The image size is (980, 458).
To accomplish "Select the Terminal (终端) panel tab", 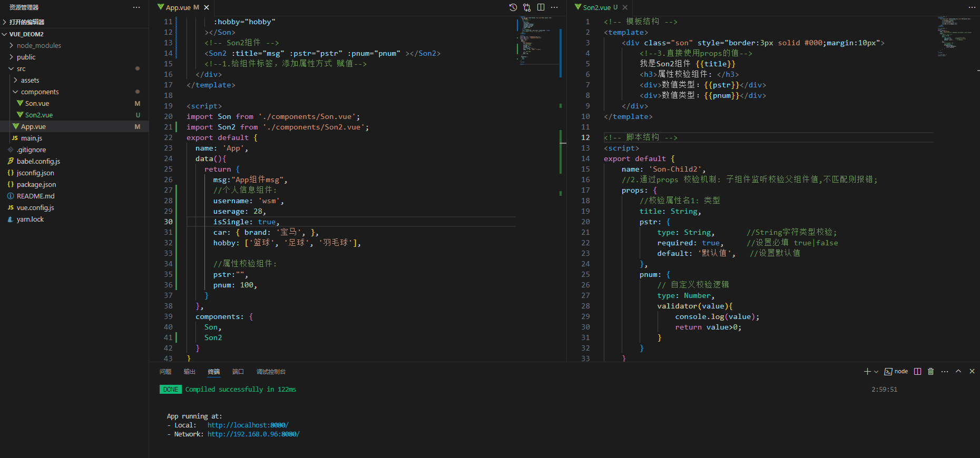I will (x=214, y=372).
